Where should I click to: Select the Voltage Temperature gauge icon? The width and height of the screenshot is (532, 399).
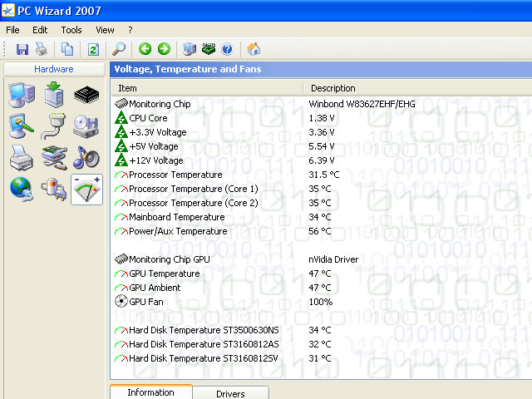[86, 190]
